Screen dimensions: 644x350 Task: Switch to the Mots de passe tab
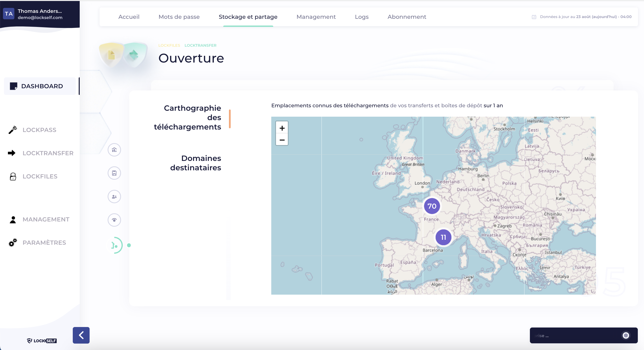click(179, 17)
